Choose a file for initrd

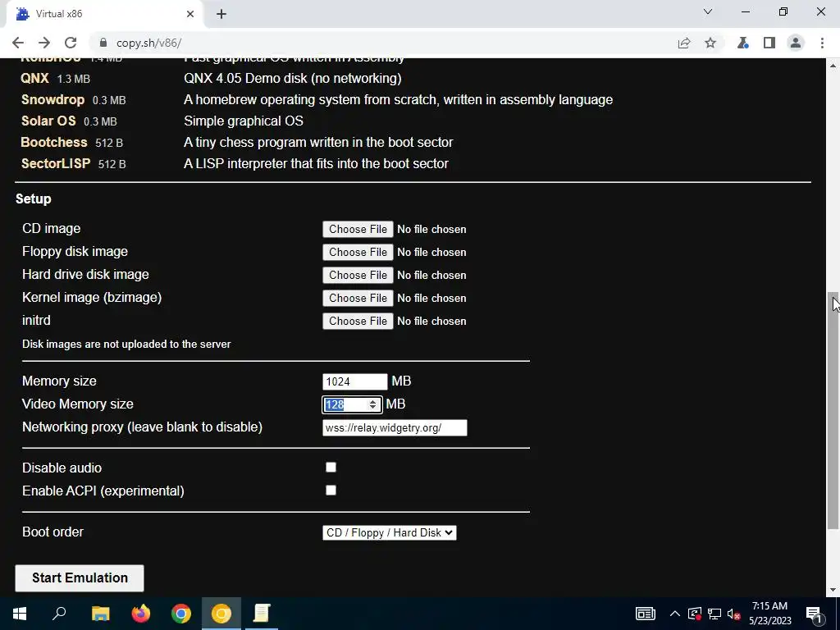coord(358,322)
